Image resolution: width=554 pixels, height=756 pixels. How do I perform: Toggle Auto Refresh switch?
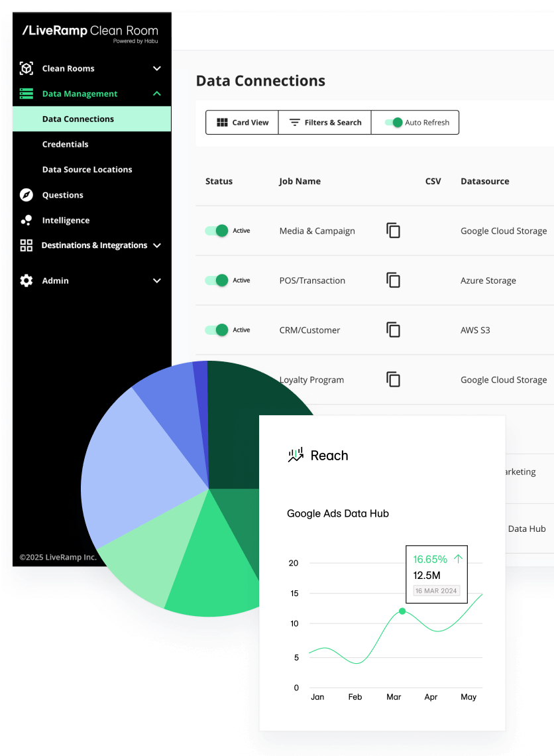coord(394,123)
